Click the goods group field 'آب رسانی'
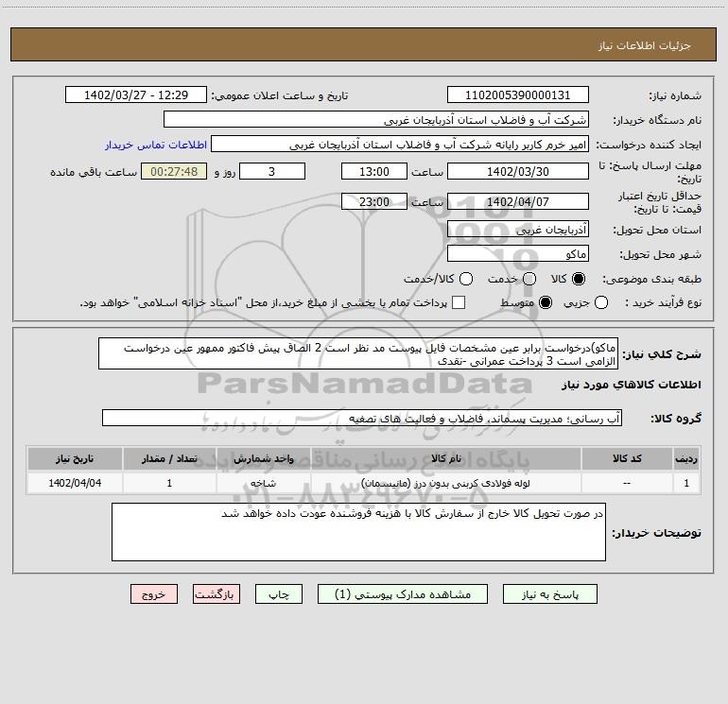This screenshot has height=704, width=728. coord(362,418)
